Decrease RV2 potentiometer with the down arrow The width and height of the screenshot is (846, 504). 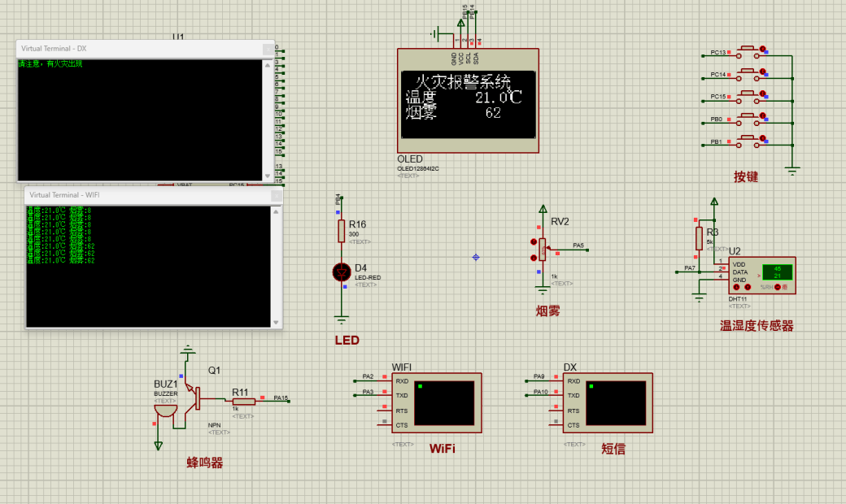coord(533,258)
